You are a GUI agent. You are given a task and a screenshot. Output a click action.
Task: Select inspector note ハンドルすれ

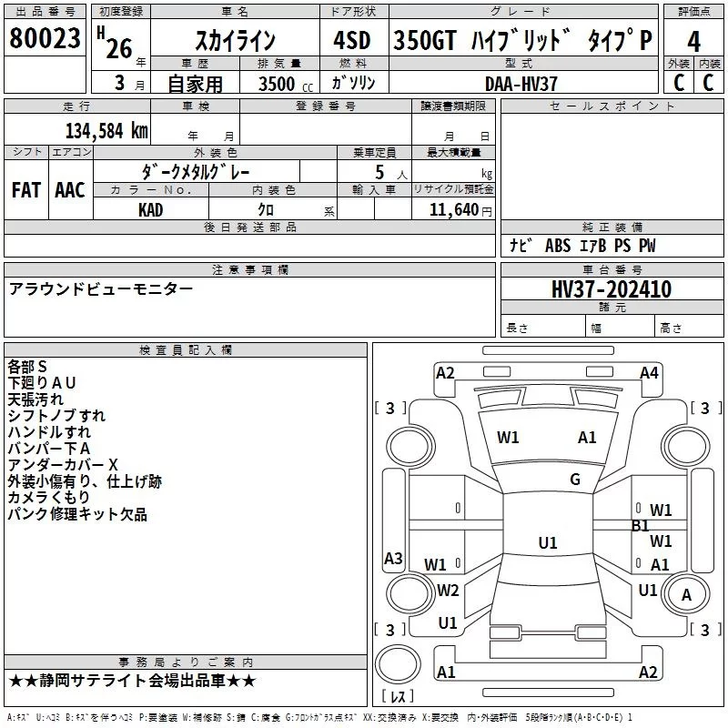point(49,431)
